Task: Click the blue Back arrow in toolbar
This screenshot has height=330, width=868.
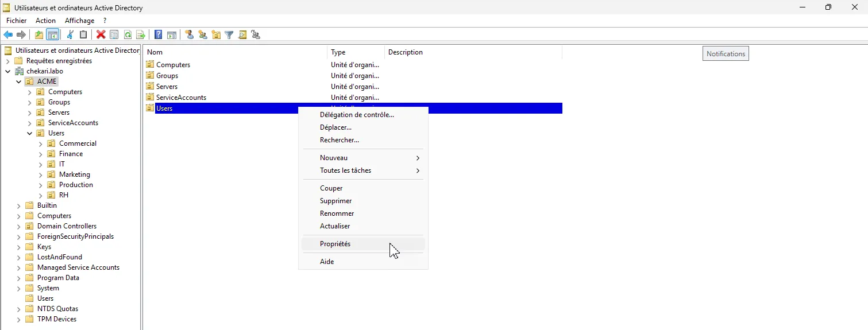Action: pyautogui.click(x=8, y=35)
